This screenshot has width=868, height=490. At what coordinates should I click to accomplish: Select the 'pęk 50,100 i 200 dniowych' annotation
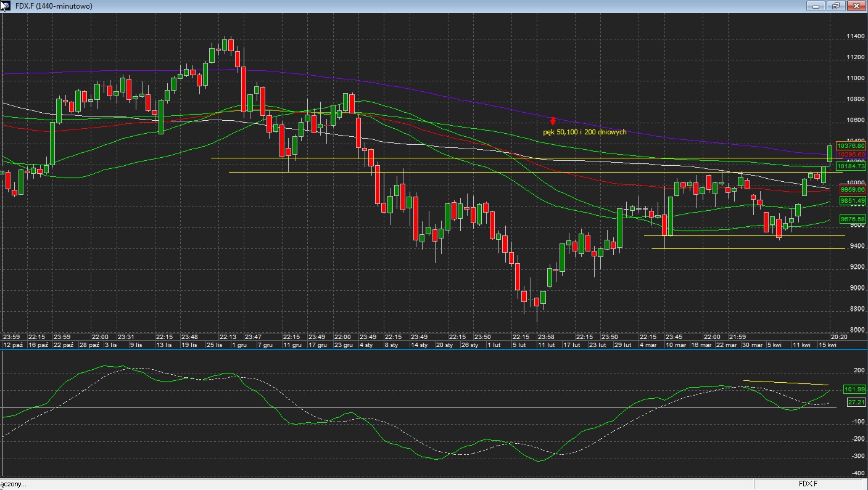click(584, 132)
